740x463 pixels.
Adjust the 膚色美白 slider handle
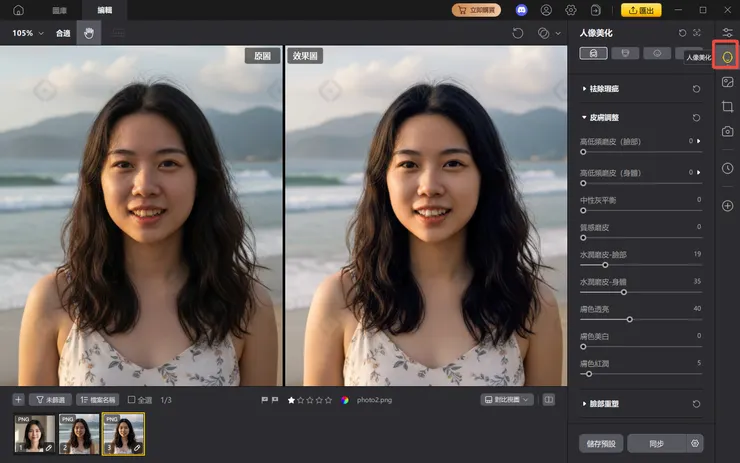pos(583,346)
